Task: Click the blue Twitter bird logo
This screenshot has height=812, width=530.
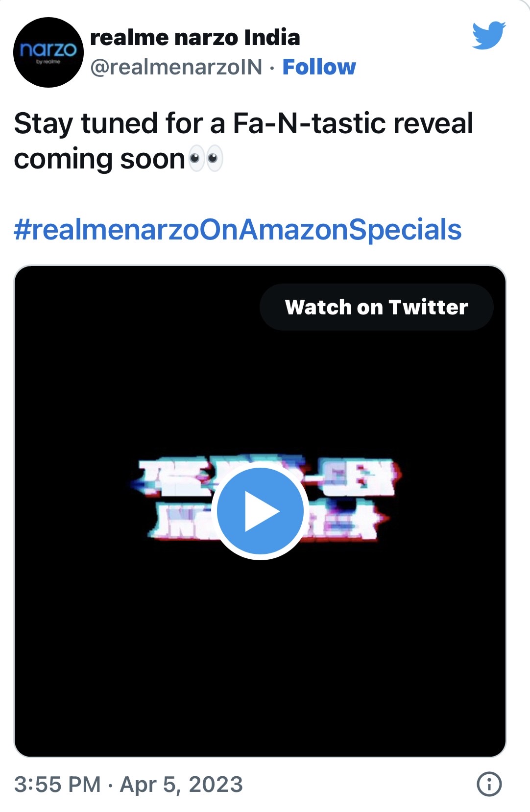Action: 489,35
